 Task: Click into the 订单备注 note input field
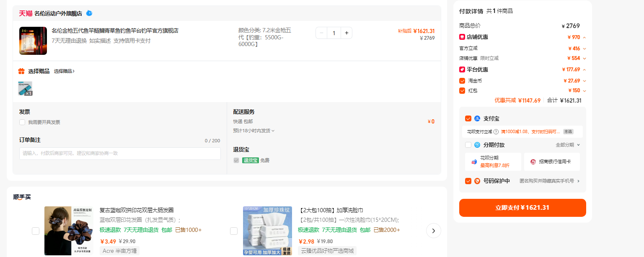pyautogui.click(x=120, y=154)
